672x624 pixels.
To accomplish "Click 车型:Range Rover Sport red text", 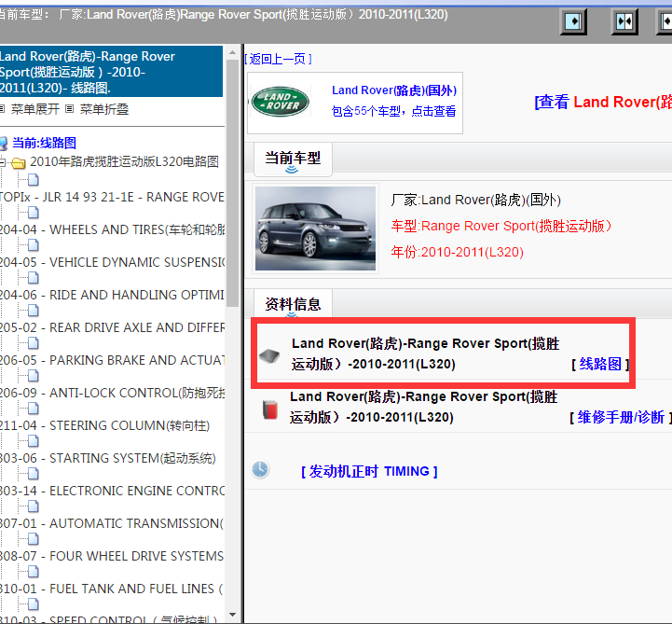I will point(501,226).
